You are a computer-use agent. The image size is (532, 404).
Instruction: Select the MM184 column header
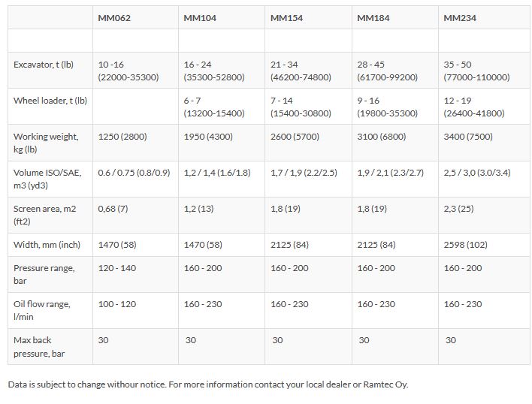point(373,18)
